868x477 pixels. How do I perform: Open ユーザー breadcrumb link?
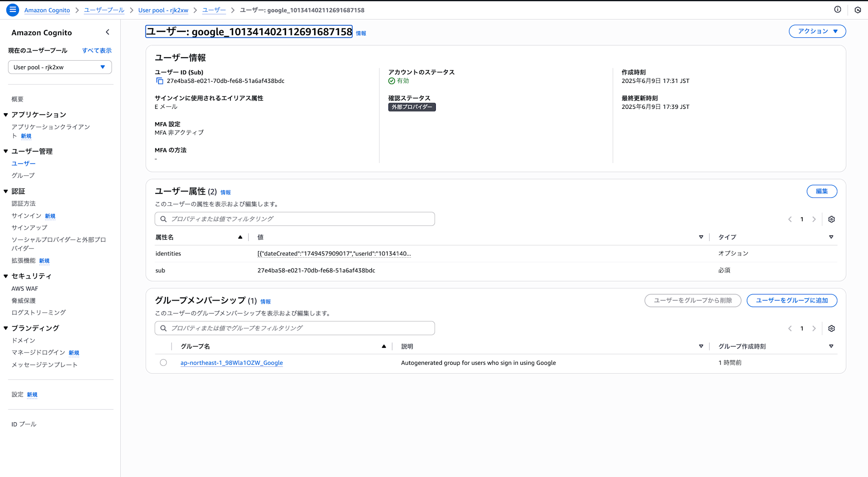click(x=214, y=10)
